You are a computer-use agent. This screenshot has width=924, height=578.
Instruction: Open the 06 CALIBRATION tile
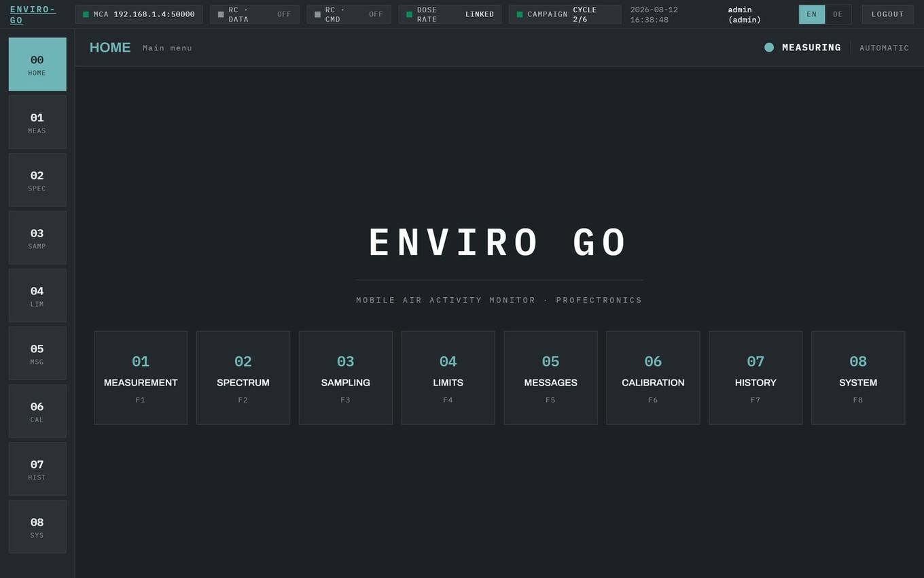(x=653, y=378)
